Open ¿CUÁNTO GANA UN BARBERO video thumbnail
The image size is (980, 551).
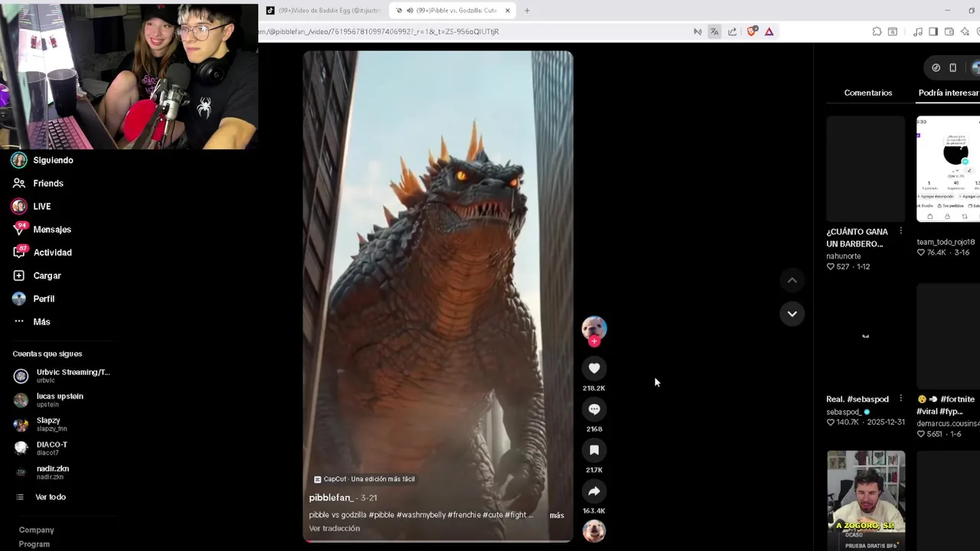[x=866, y=168]
